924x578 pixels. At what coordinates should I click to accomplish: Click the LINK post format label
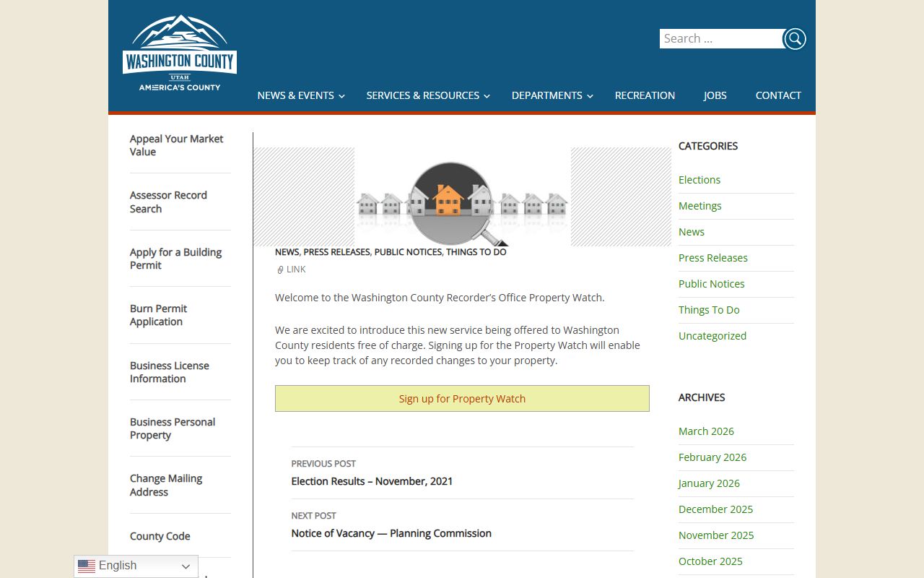[296, 269]
